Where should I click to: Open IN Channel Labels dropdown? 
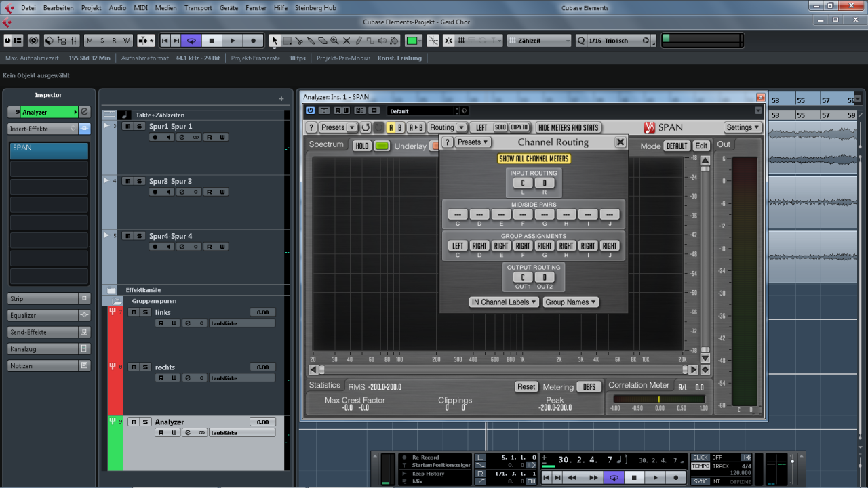(x=504, y=302)
